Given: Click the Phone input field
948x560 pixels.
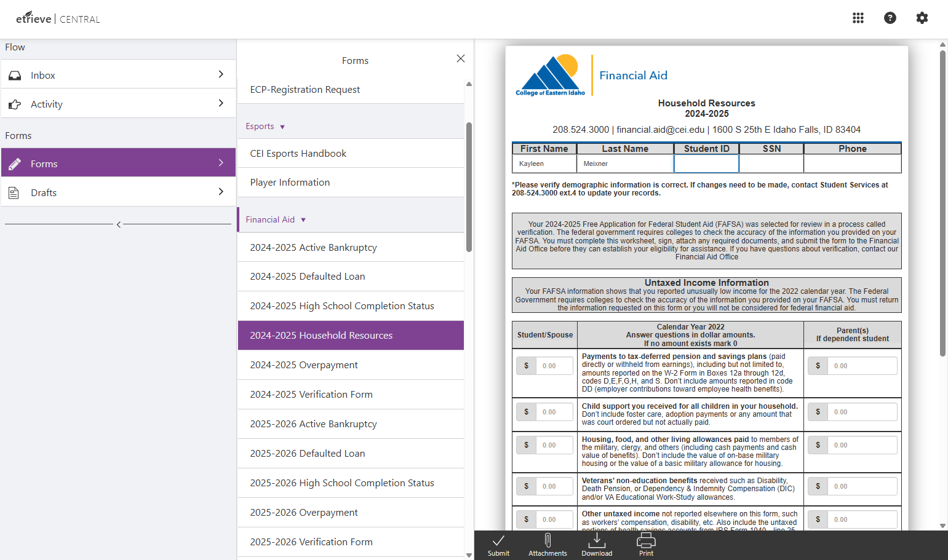Looking at the screenshot, I should click(x=852, y=164).
